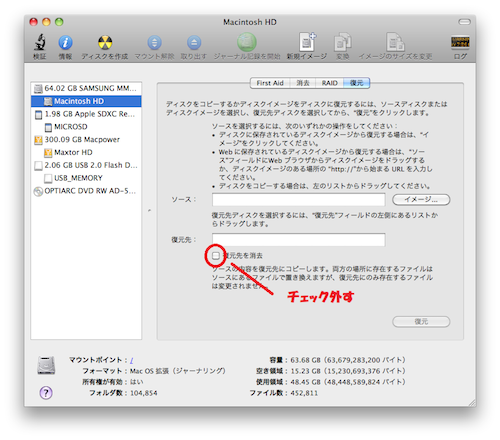Click the Burn disc (ディスクを作成) icon
Viewport: 500px width, 440px height.
(x=105, y=43)
